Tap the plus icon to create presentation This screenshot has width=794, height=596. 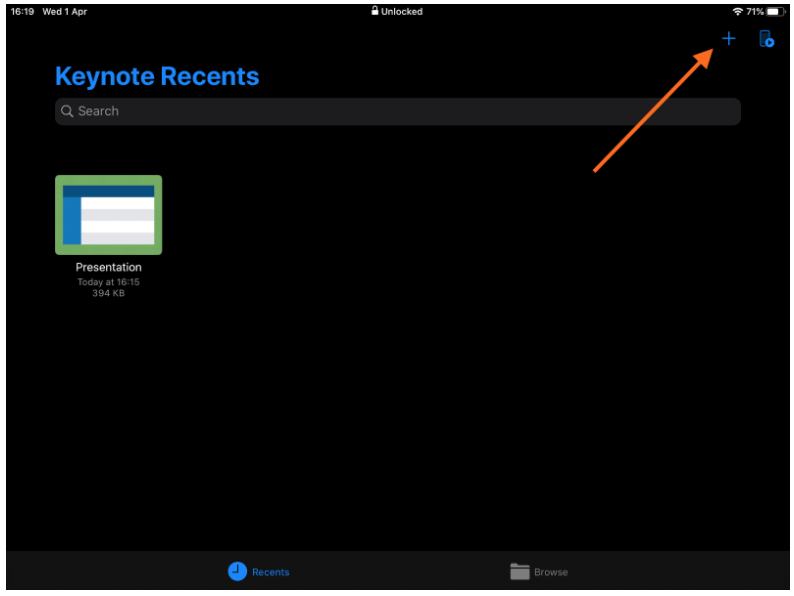pyautogui.click(x=728, y=38)
